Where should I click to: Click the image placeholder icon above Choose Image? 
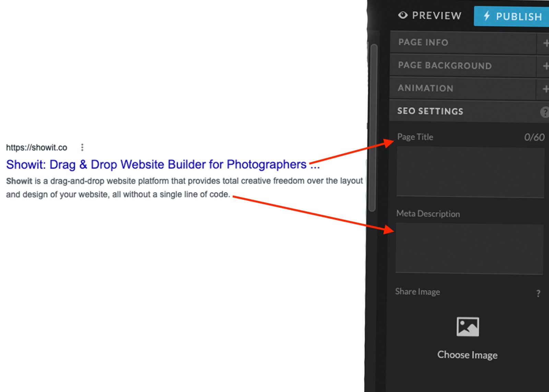467,328
